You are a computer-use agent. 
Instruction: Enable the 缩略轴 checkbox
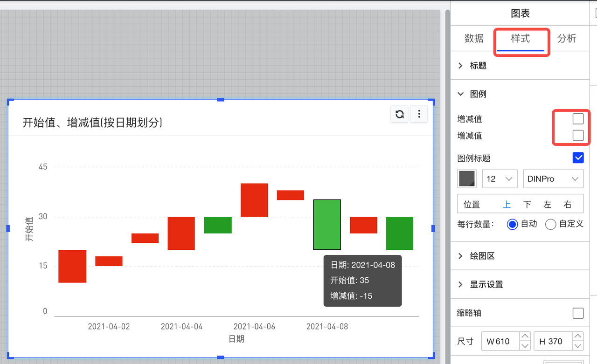578,313
